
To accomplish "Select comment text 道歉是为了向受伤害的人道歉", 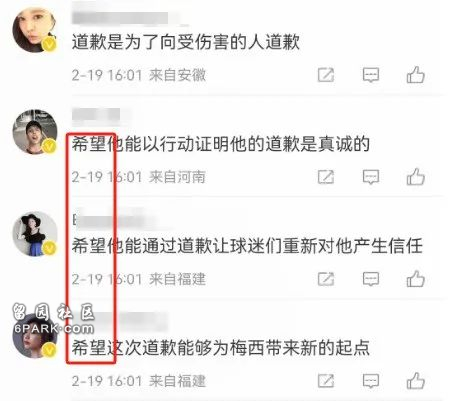I will pyautogui.click(x=186, y=42).
